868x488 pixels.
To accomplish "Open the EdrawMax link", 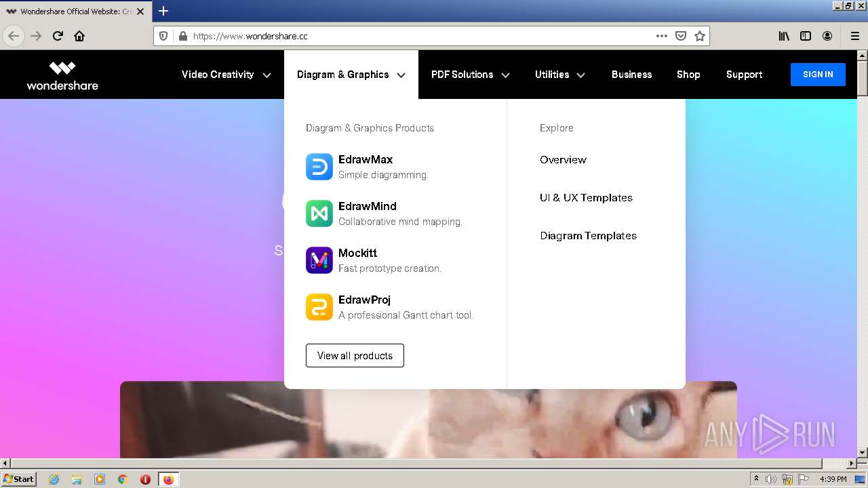I will [x=366, y=160].
